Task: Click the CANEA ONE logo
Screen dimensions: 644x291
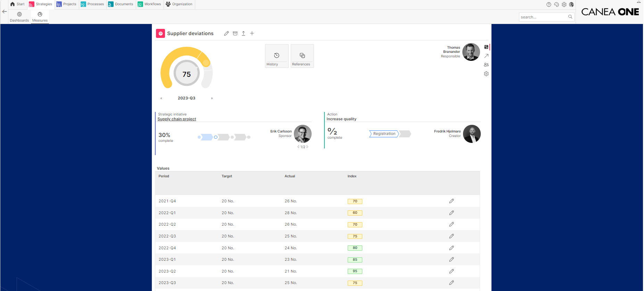Action: point(610,12)
